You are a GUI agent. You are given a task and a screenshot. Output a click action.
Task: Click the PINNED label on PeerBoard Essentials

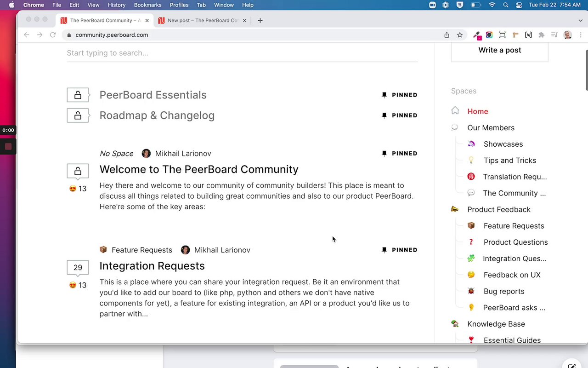pyautogui.click(x=405, y=95)
